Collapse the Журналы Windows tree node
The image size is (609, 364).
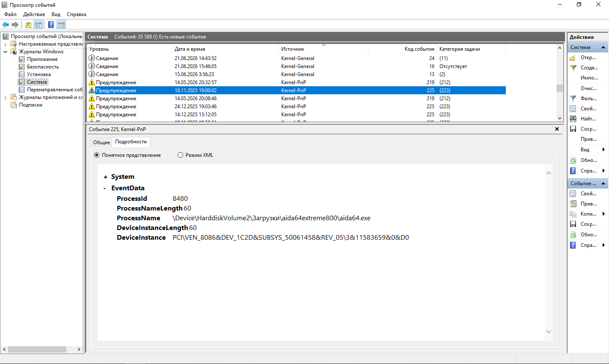[5, 52]
